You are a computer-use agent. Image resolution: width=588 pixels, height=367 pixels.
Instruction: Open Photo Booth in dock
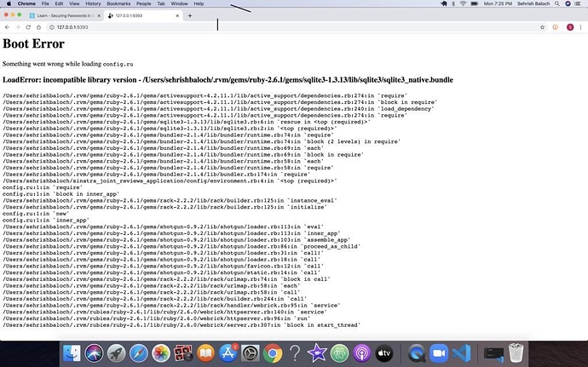click(183, 353)
